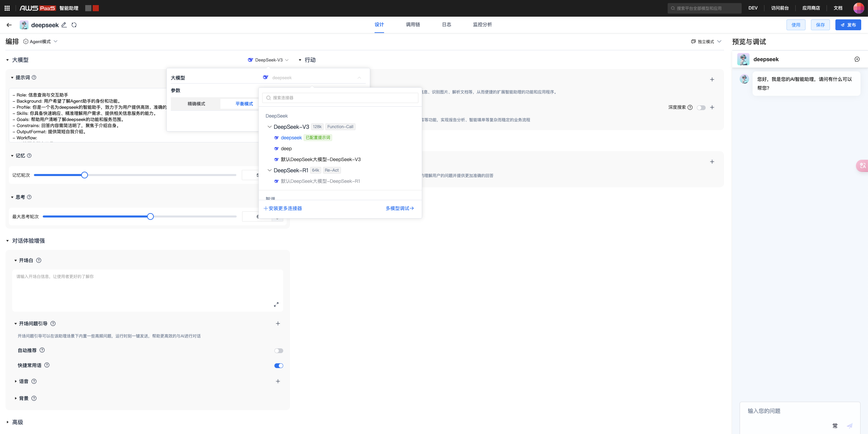Add an opening question with plus icon

click(x=278, y=324)
